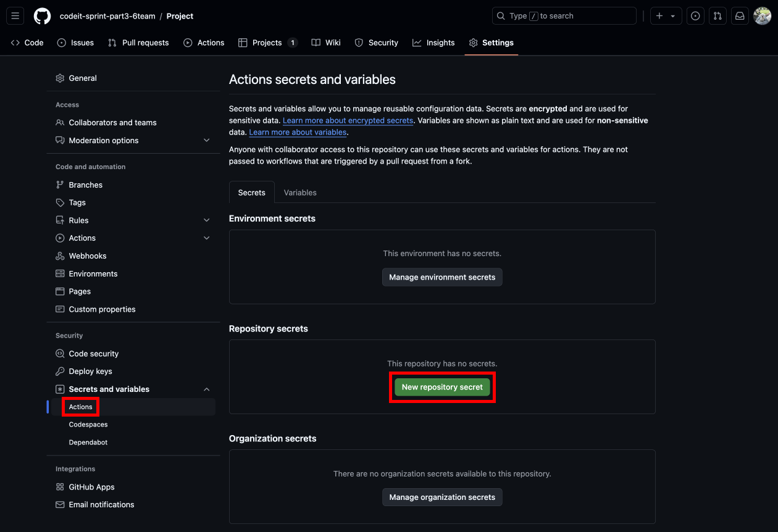Click New repository secret button
Viewport: 778px width, 532px height.
tap(442, 387)
